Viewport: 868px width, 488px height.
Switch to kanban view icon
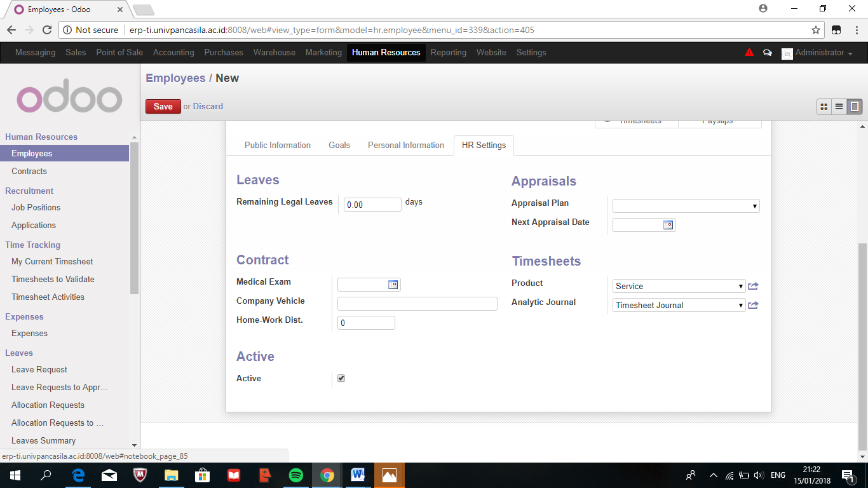pos(824,107)
